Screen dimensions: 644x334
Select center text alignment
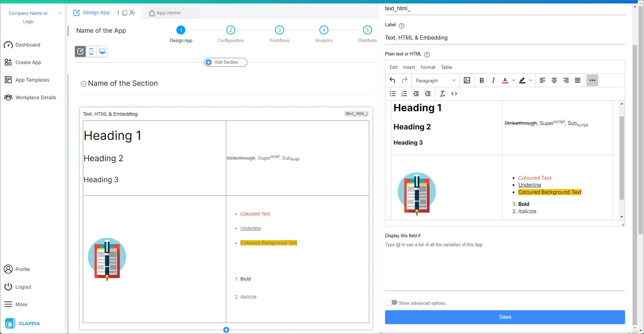554,80
